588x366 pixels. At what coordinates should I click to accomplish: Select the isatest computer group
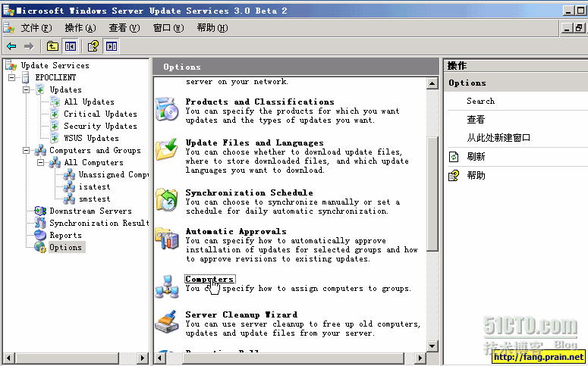(94, 187)
